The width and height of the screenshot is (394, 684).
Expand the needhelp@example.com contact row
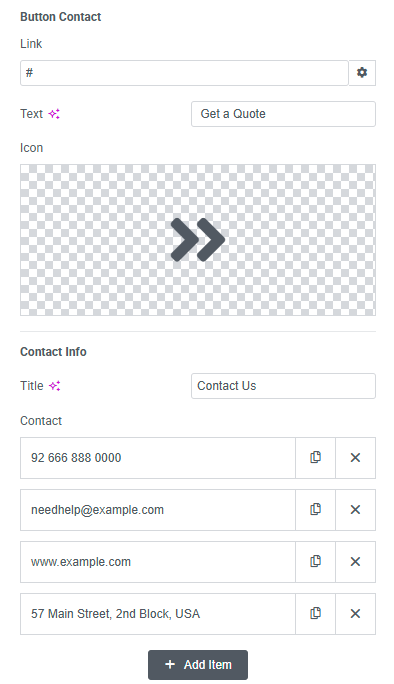(158, 510)
